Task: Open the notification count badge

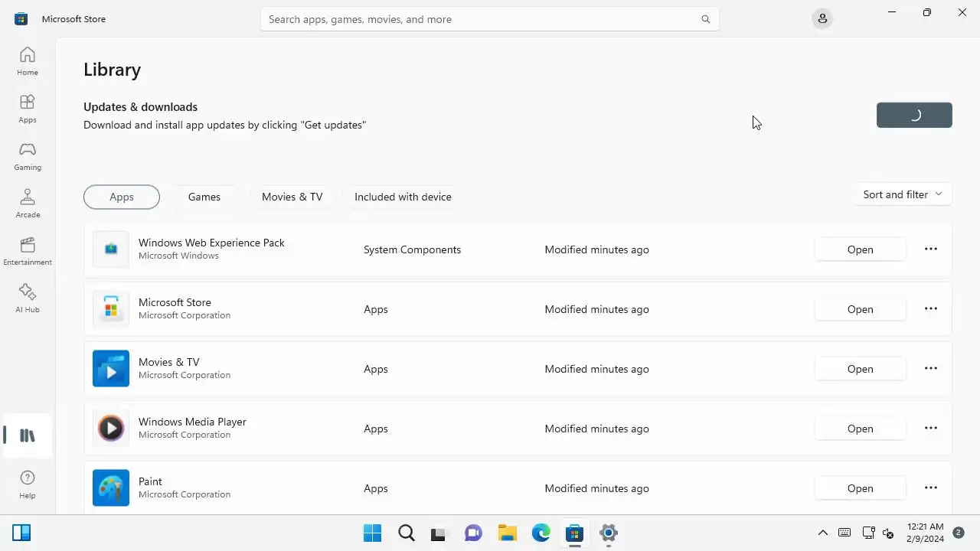Action: tap(959, 533)
